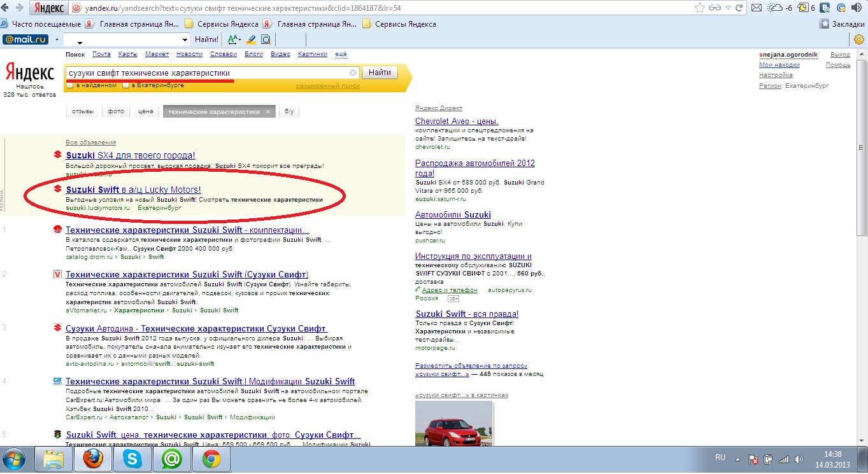Open the Помощь help link

(x=838, y=65)
